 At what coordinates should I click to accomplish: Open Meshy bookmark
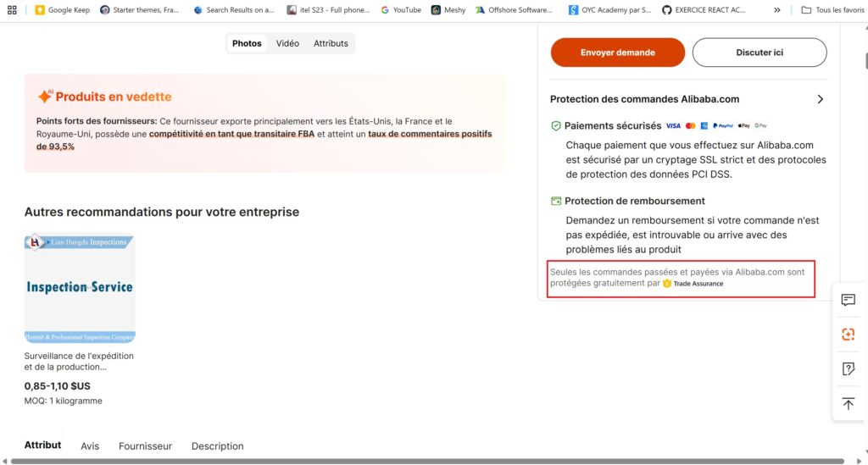[448, 10]
